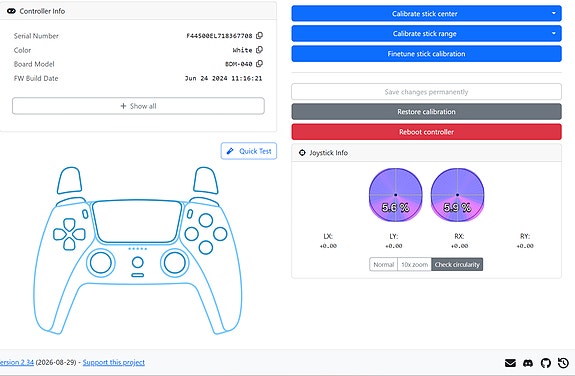Click the left analog stick on diagram
This screenshot has height=376, width=575.
coord(101,263)
